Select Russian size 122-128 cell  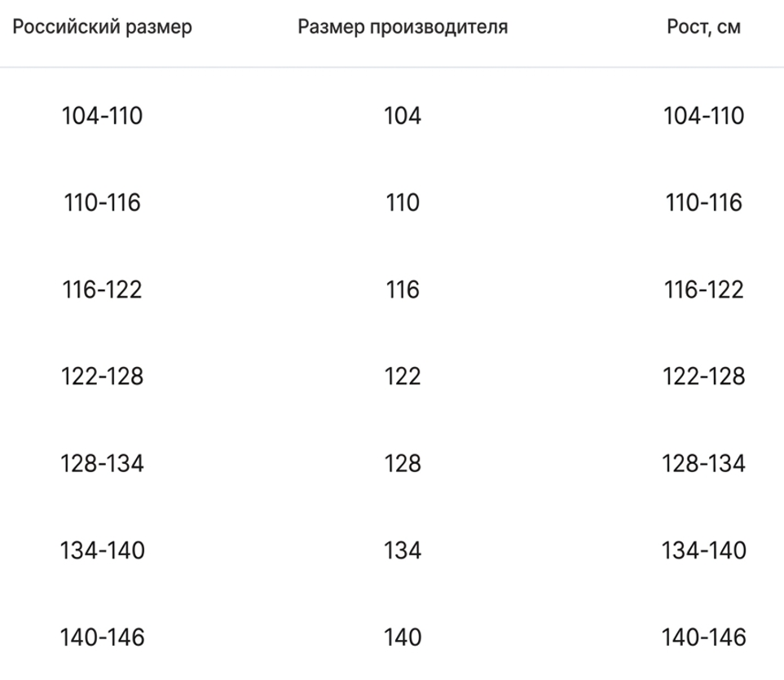102,376
